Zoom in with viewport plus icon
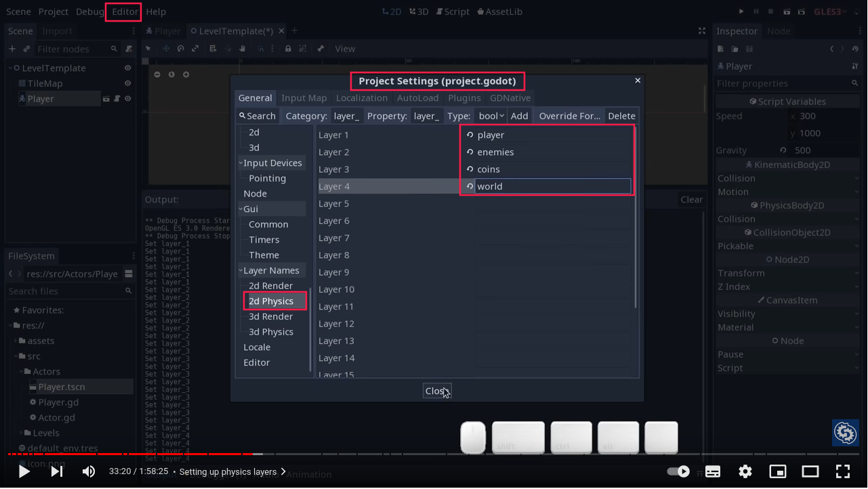 186,75
